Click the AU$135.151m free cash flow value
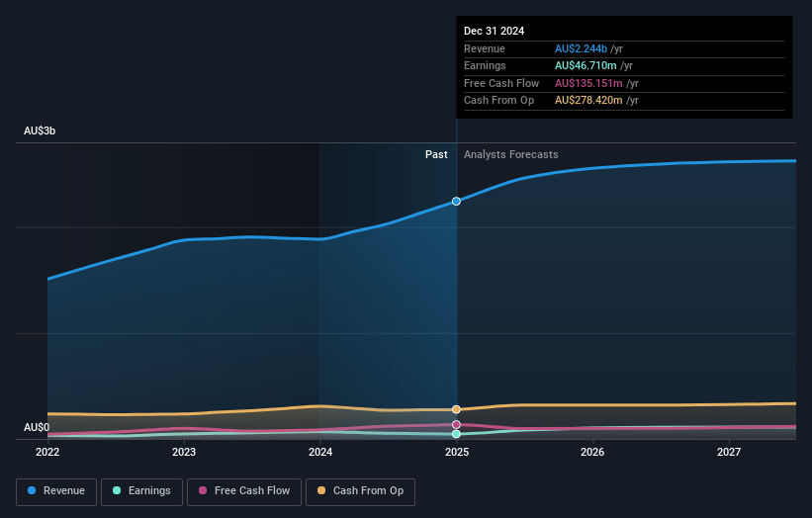The width and height of the screenshot is (812, 518). click(588, 83)
